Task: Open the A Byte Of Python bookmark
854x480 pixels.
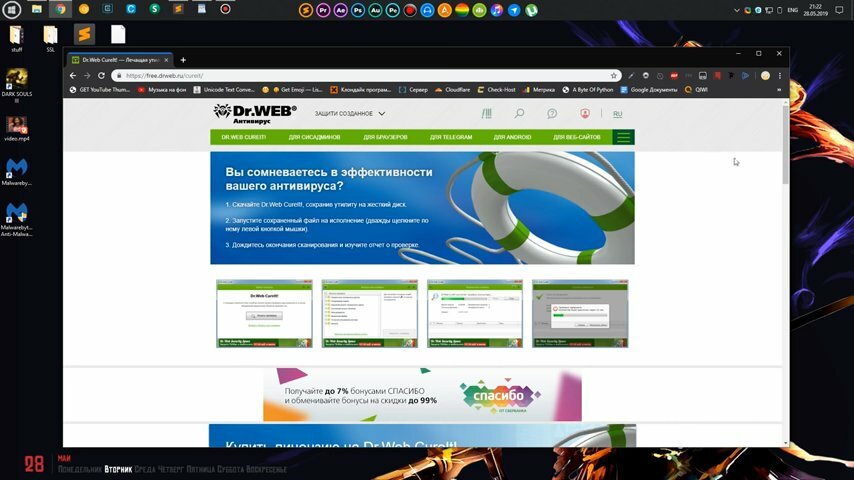Action: 588,90
